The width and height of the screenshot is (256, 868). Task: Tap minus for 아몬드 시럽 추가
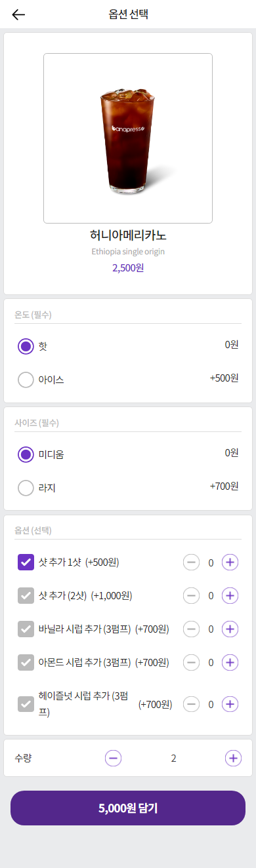point(191,662)
